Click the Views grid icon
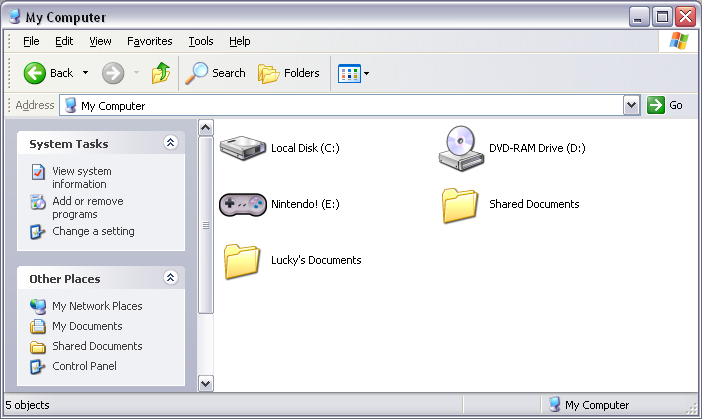The height and width of the screenshot is (419, 702). pos(349,73)
